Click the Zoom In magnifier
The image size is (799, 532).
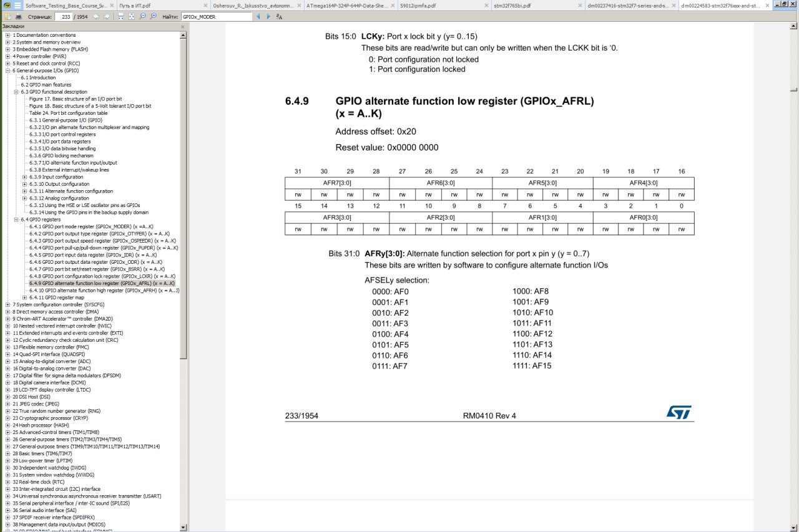153,16
